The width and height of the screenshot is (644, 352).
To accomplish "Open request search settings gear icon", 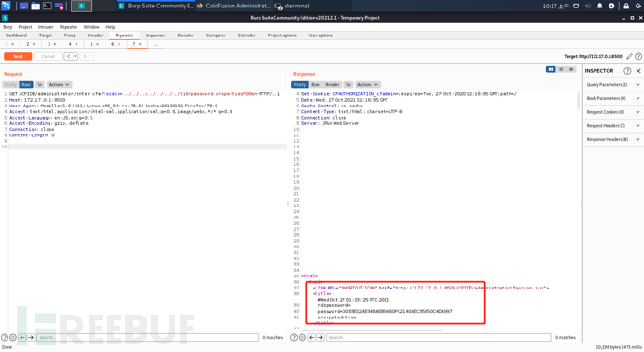I will click(x=13, y=337).
